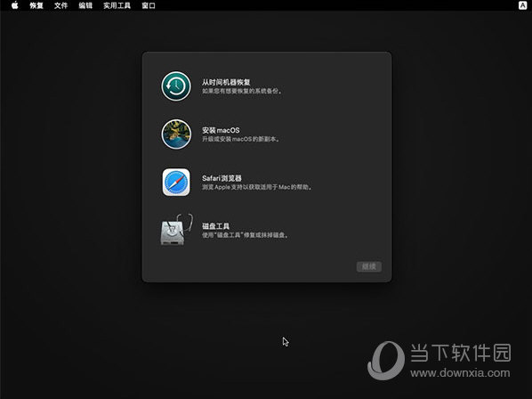Open the 编辑 menu

pos(85,5)
